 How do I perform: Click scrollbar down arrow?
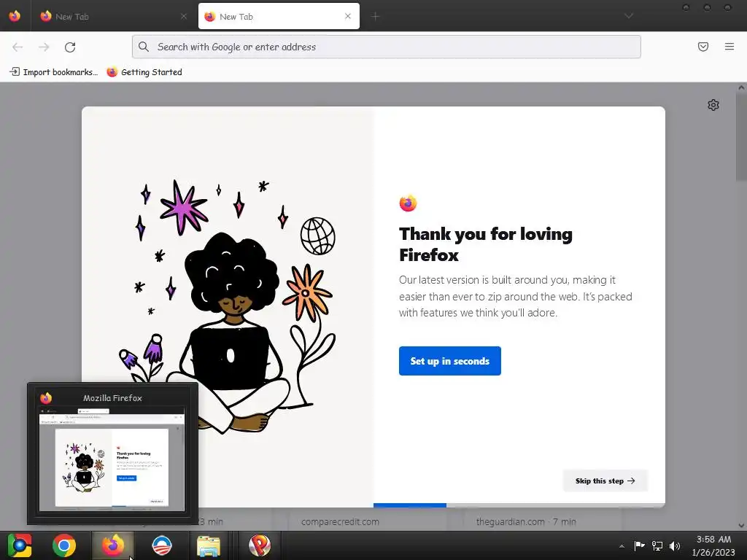tap(741, 526)
